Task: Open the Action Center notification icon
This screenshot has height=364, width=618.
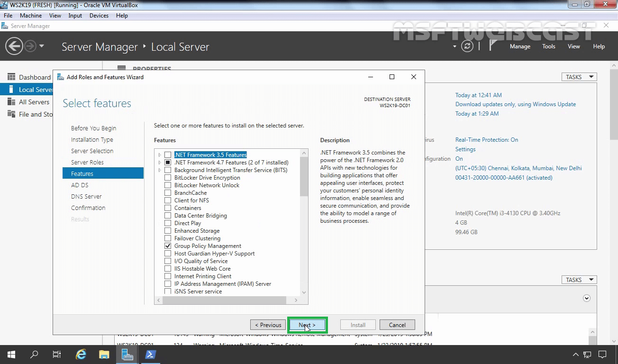Action: tap(602, 355)
